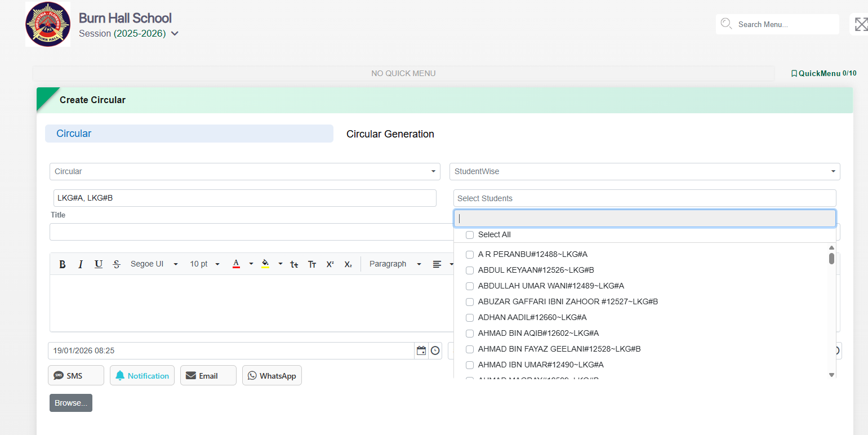This screenshot has height=435, width=868.
Task: Select student ADHAN AADIL#12660 checkbox
Action: 470,318
